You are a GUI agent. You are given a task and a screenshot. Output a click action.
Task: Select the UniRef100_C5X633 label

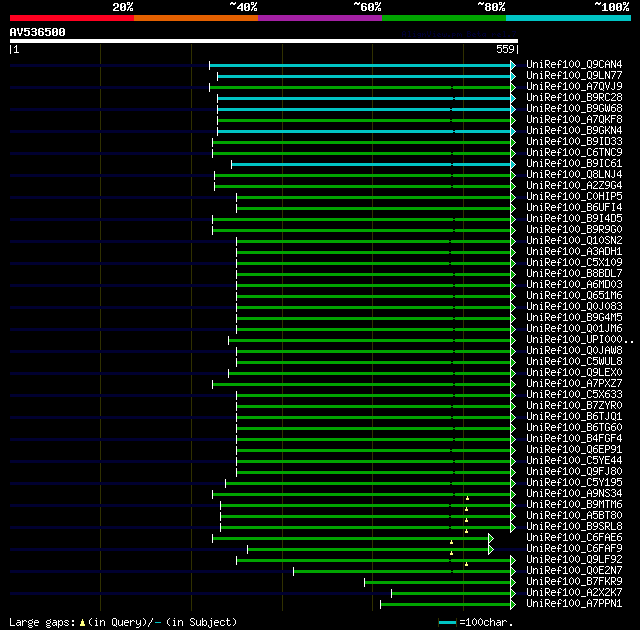click(x=574, y=395)
